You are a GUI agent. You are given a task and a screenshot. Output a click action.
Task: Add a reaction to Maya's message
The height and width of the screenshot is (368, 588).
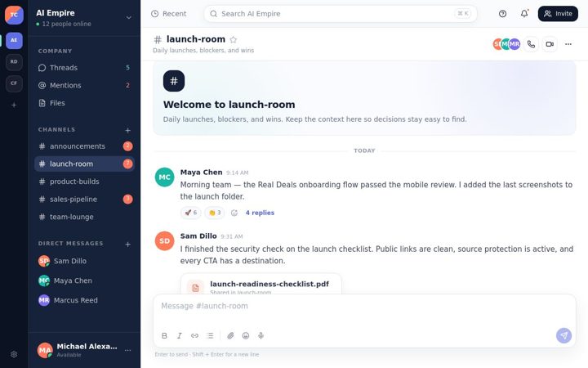[x=234, y=213]
